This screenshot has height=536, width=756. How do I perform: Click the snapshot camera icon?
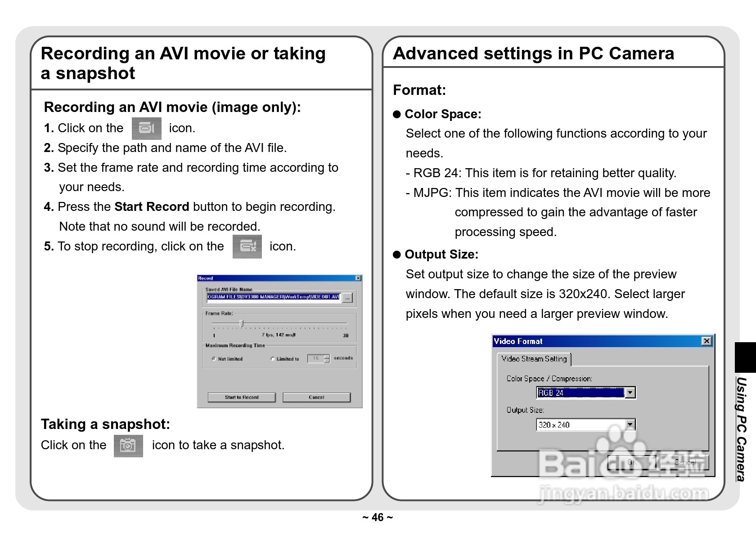click(128, 446)
